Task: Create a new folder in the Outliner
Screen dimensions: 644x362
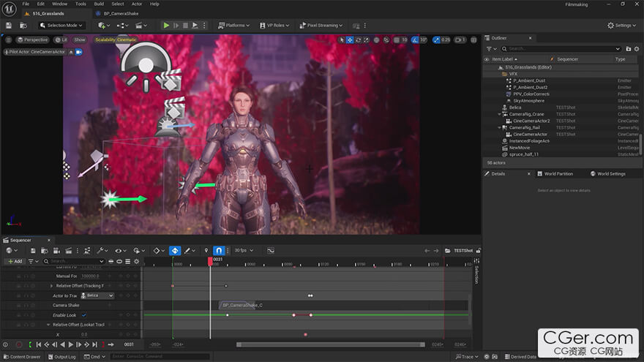Action: click(x=629, y=49)
